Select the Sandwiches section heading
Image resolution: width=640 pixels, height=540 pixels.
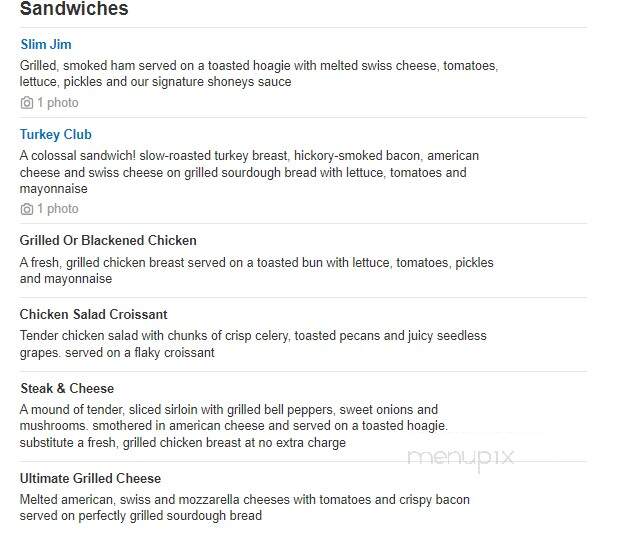point(74,9)
